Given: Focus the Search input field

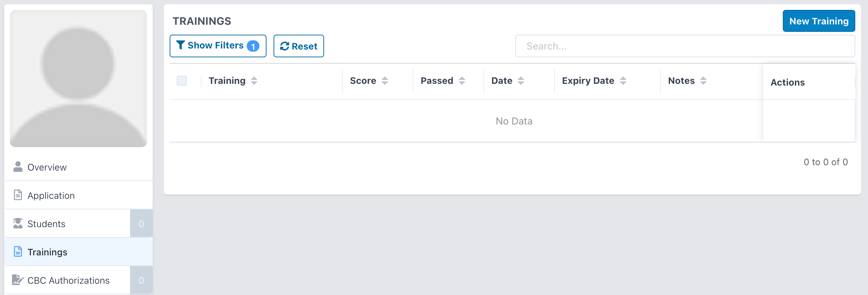Looking at the screenshot, I should pyautogui.click(x=685, y=46).
